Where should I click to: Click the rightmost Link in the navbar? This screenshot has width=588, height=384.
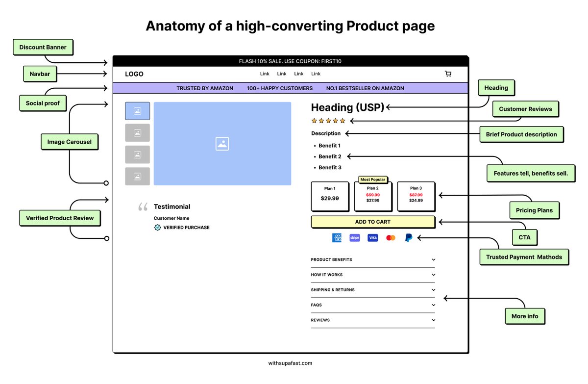(316, 74)
